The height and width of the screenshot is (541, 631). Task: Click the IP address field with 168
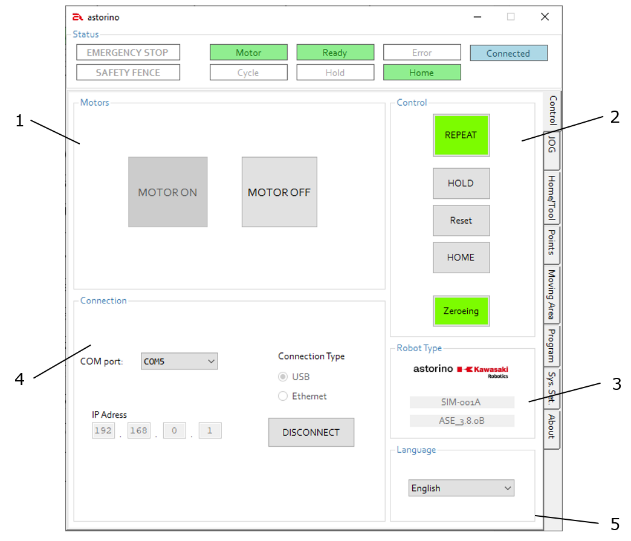tap(139, 430)
